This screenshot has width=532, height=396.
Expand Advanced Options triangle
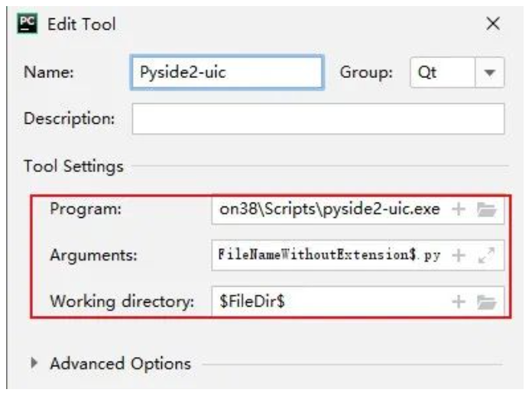[34, 363]
